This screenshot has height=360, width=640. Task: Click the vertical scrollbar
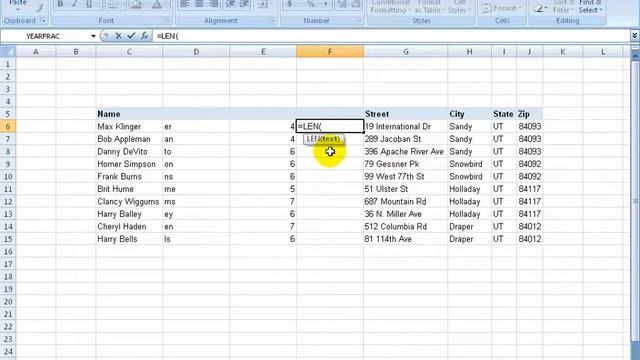click(635, 202)
